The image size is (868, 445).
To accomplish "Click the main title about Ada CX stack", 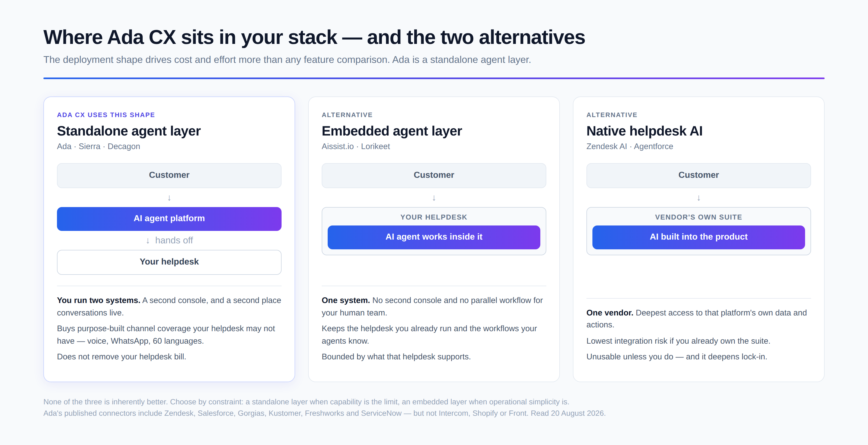I will pyautogui.click(x=314, y=37).
